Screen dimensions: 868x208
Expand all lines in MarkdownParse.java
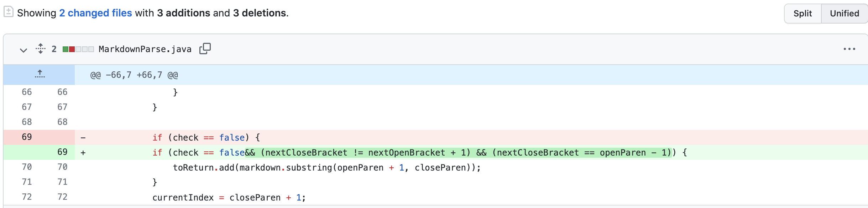[41, 49]
